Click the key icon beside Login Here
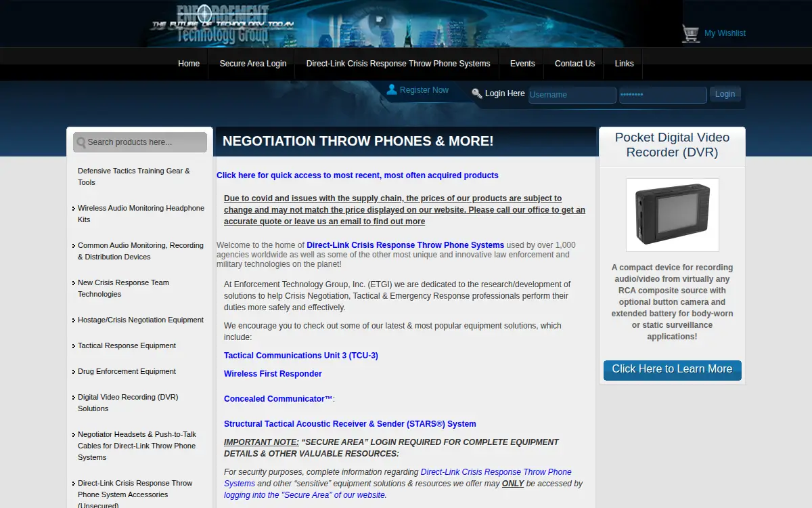Image resolution: width=812 pixels, height=508 pixels. point(477,93)
